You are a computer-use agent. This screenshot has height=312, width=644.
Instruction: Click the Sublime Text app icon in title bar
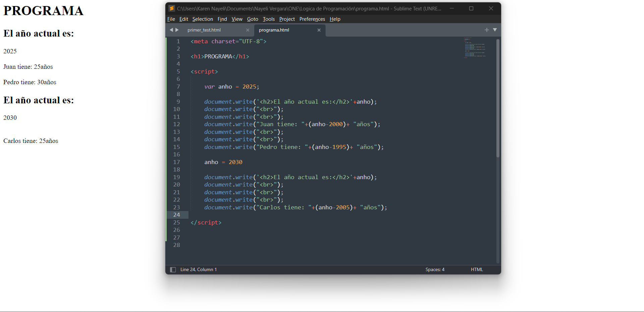pos(172,8)
